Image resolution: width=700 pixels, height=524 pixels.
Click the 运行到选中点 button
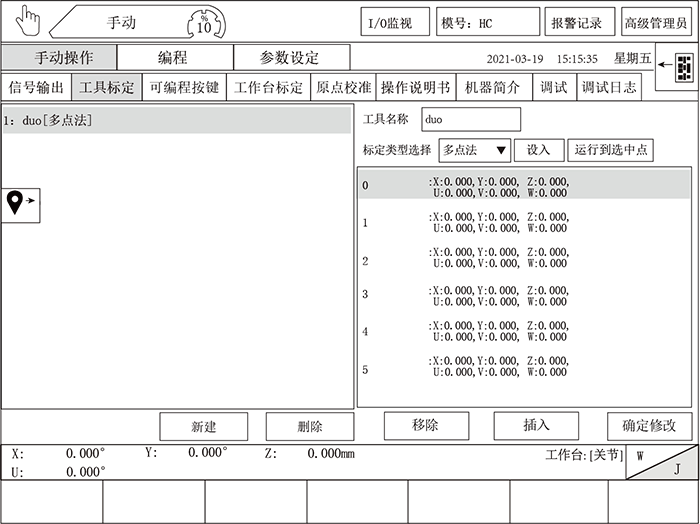[611, 150]
